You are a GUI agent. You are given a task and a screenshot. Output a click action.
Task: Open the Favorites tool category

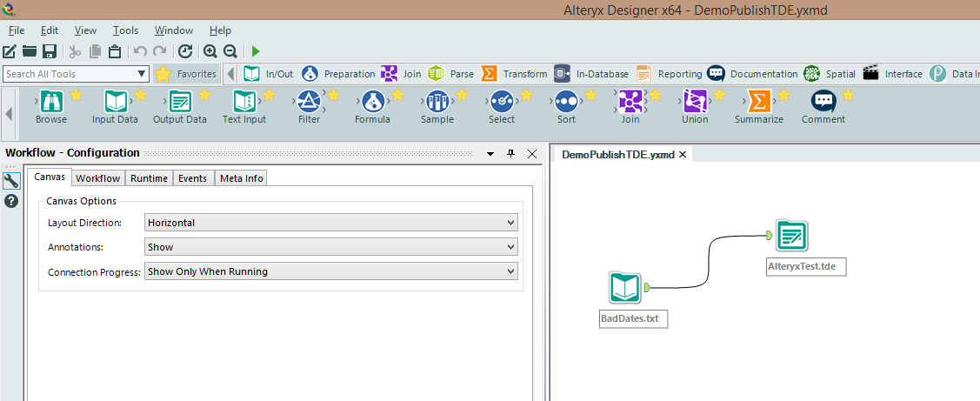(x=186, y=74)
